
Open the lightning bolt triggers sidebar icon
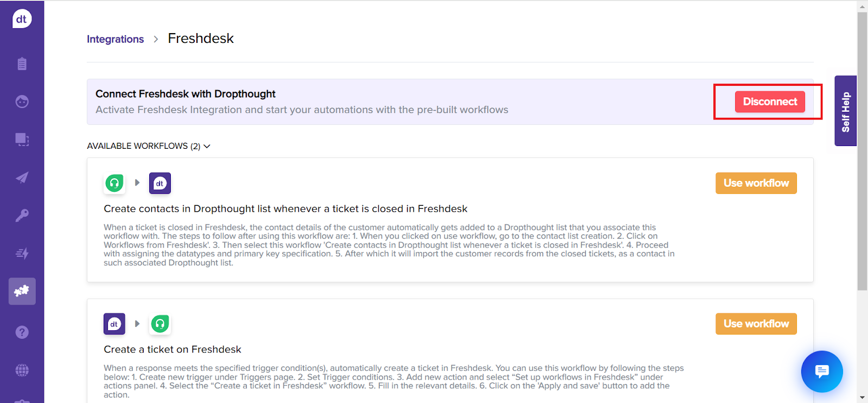coord(22,253)
